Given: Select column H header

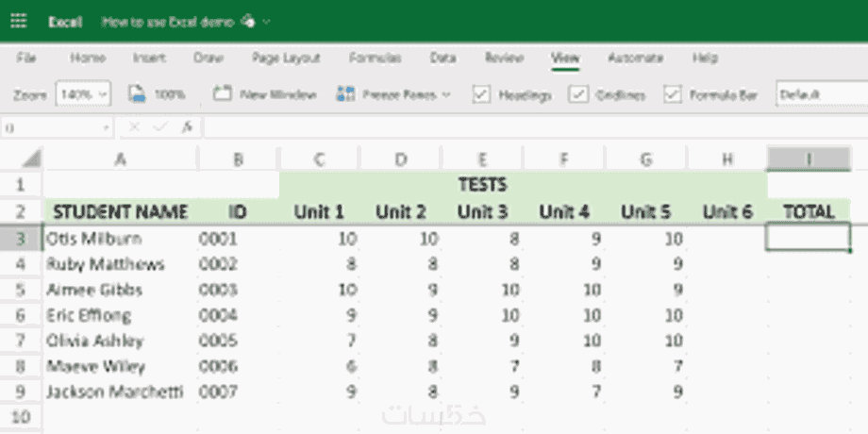Looking at the screenshot, I should tap(726, 159).
